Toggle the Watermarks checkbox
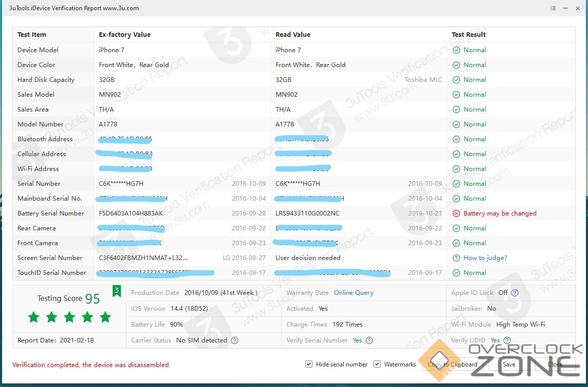The width and height of the screenshot is (588, 387). tap(377, 364)
